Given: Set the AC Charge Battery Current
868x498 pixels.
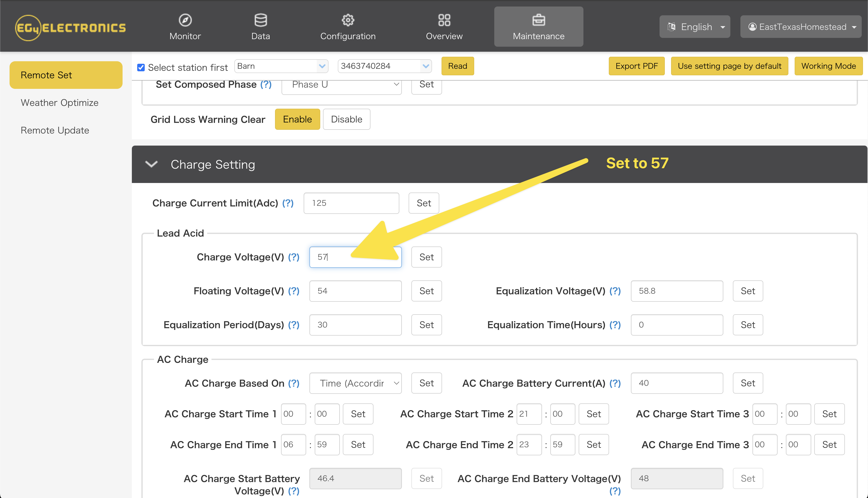Looking at the screenshot, I should click(x=747, y=383).
